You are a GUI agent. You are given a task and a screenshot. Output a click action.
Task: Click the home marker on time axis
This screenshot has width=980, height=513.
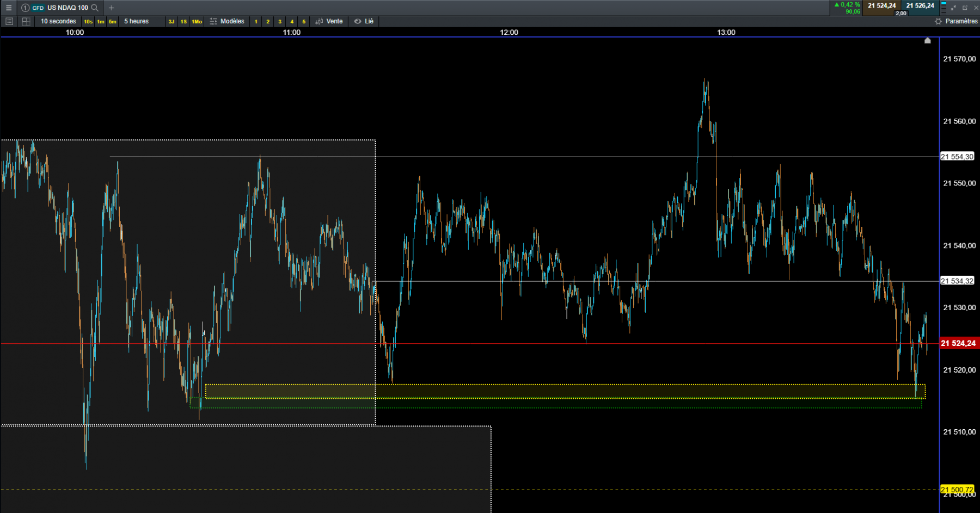click(928, 40)
